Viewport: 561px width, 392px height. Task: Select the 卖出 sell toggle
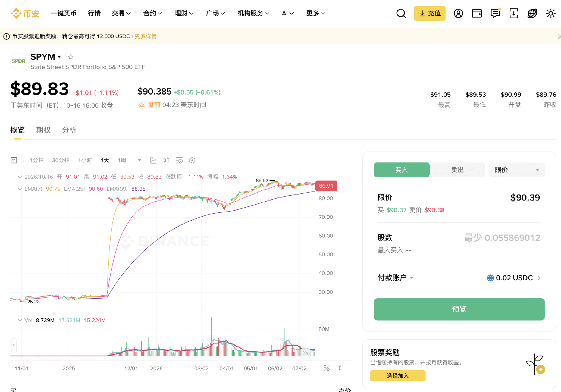pyautogui.click(x=457, y=170)
